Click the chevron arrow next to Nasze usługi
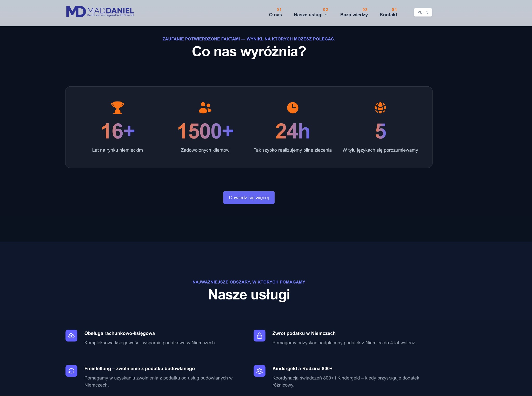The width and height of the screenshot is (532, 396). [326, 15]
